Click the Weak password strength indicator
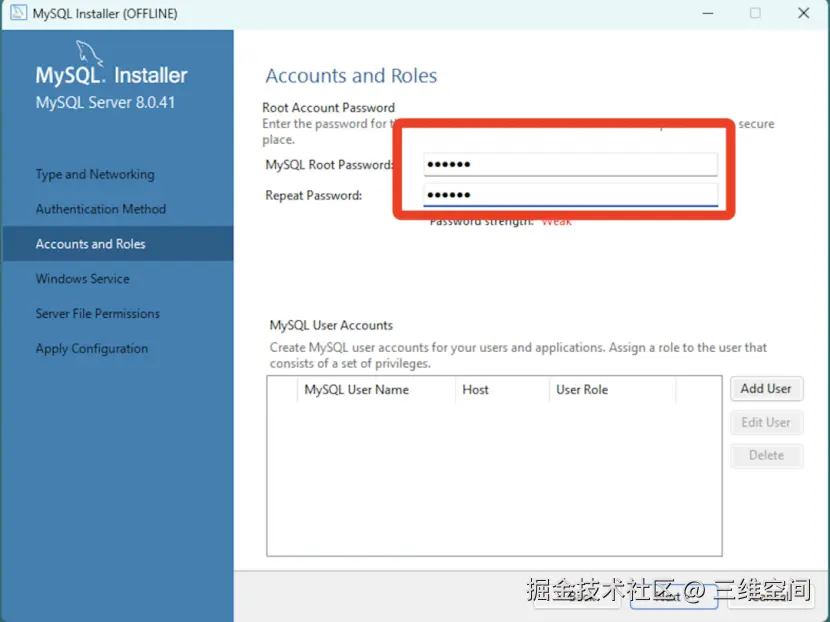The height and width of the screenshot is (622, 830). coord(556,221)
